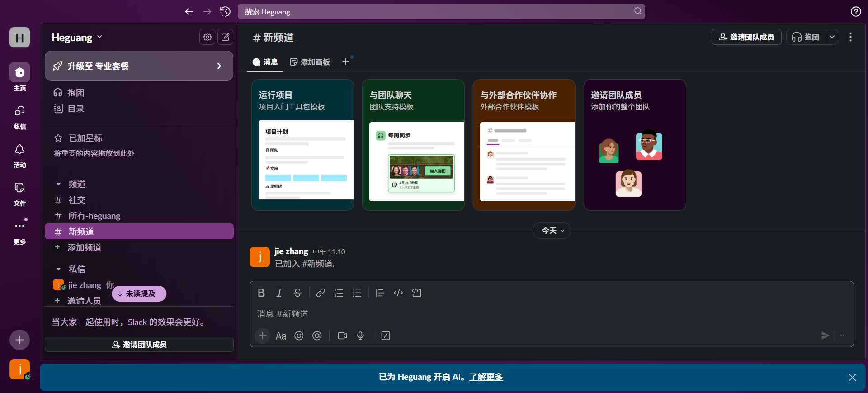The height and width of the screenshot is (393, 868).
Task: Switch to the 添加画板 tab
Action: pos(310,62)
